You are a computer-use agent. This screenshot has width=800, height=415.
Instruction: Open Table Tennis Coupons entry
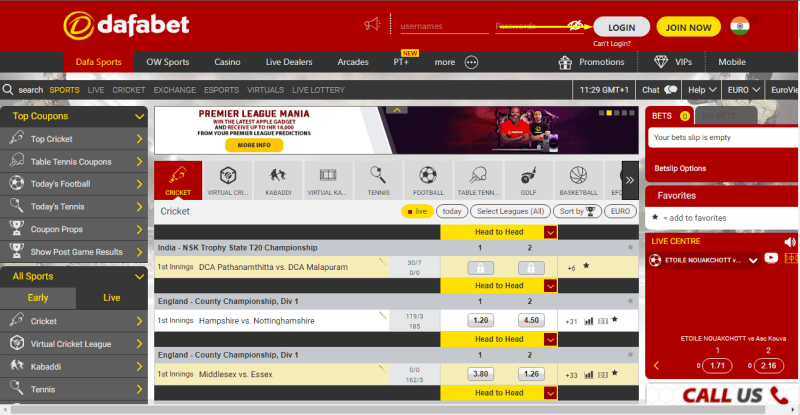[x=74, y=161]
